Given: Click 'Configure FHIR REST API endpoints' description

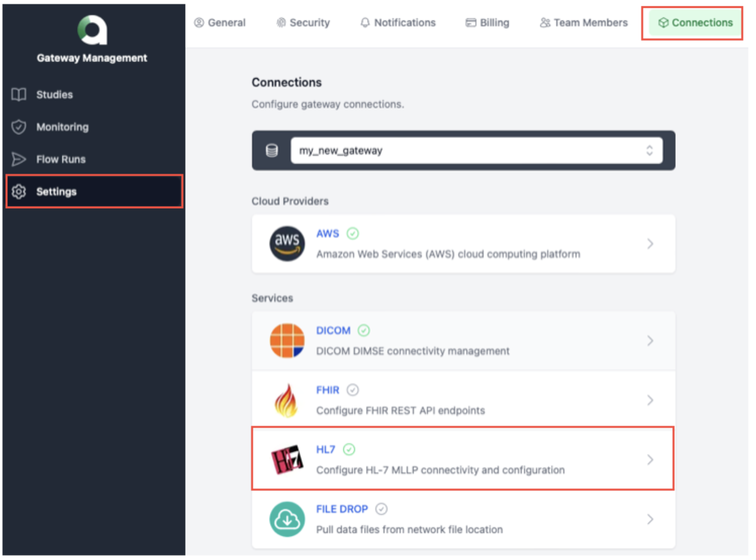Looking at the screenshot, I should pyautogui.click(x=401, y=410).
